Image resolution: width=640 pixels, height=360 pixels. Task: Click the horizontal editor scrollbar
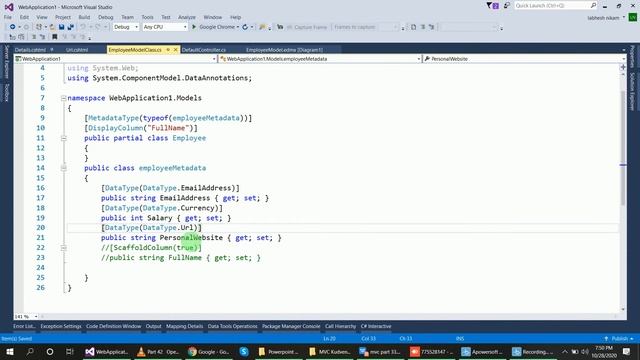(329, 316)
